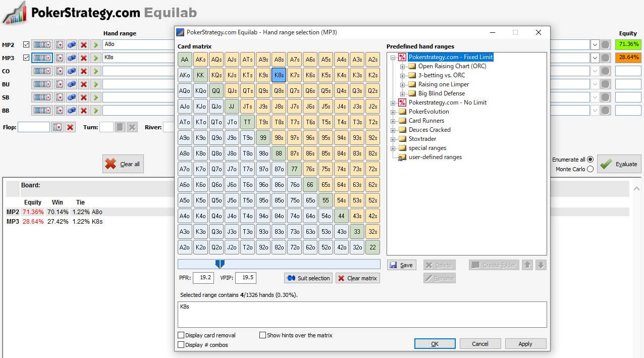Expand Card Runners folder
Screen dimensions: 644x358
tap(393, 121)
